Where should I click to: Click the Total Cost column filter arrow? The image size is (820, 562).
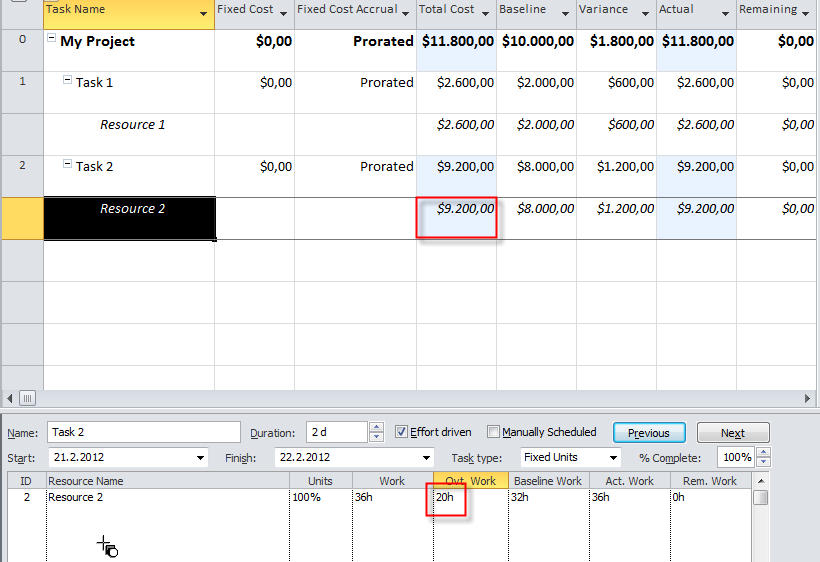point(485,13)
